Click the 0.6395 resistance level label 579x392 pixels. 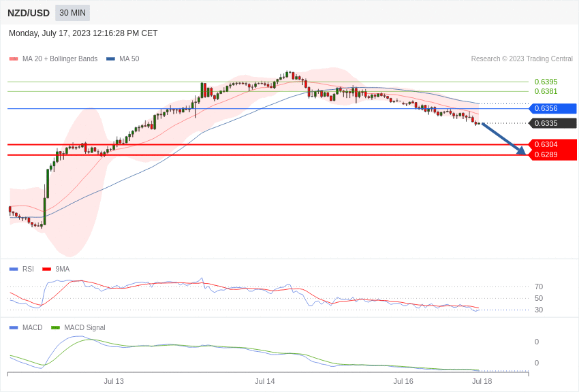(546, 82)
